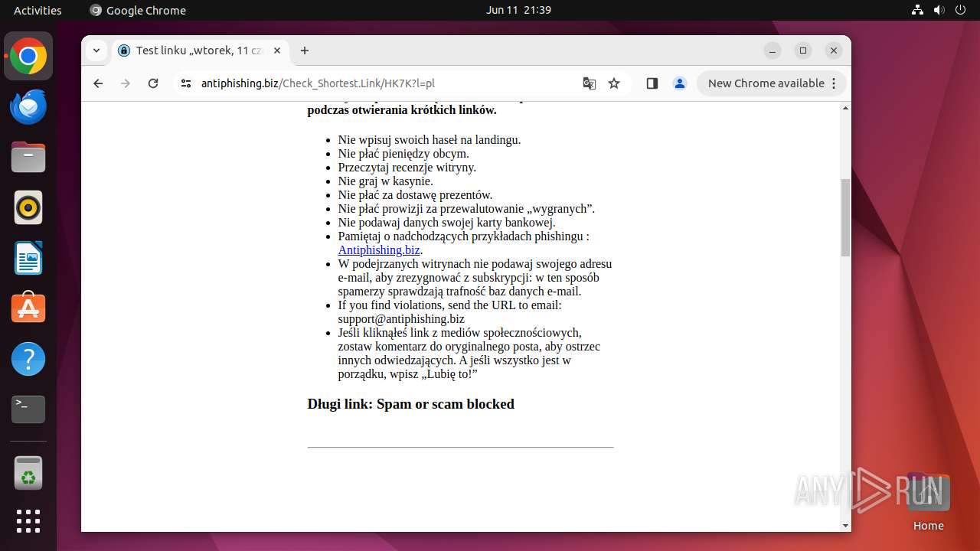Click the support@antiphishing.biz email text
This screenshot has height=551, width=980.
point(401,319)
